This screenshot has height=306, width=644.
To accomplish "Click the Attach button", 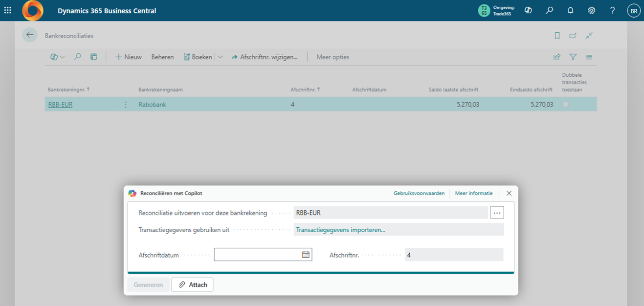I will click(192, 284).
